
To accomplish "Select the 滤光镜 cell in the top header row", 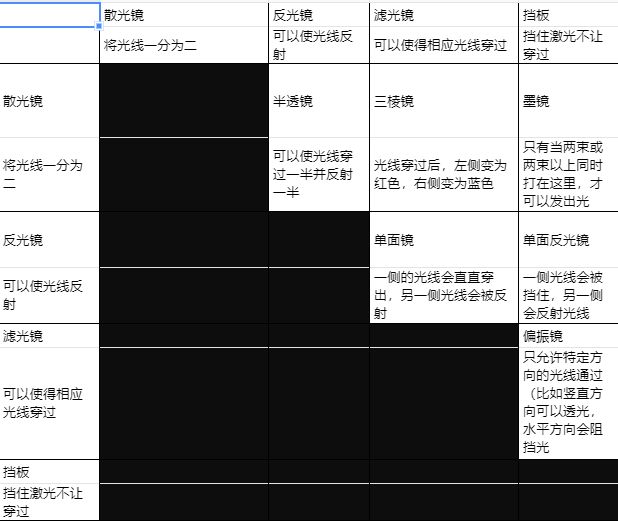I will coord(444,15).
